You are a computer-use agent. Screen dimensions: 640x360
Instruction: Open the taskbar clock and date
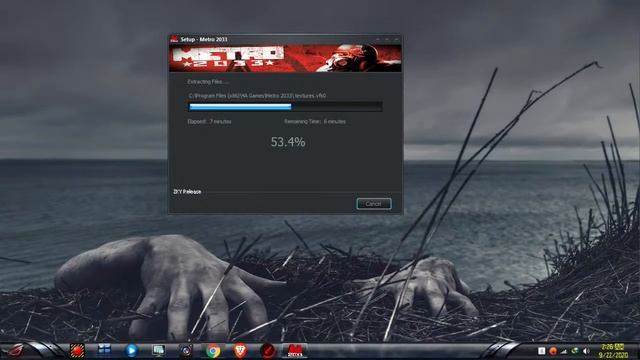pyautogui.click(x=613, y=351)
